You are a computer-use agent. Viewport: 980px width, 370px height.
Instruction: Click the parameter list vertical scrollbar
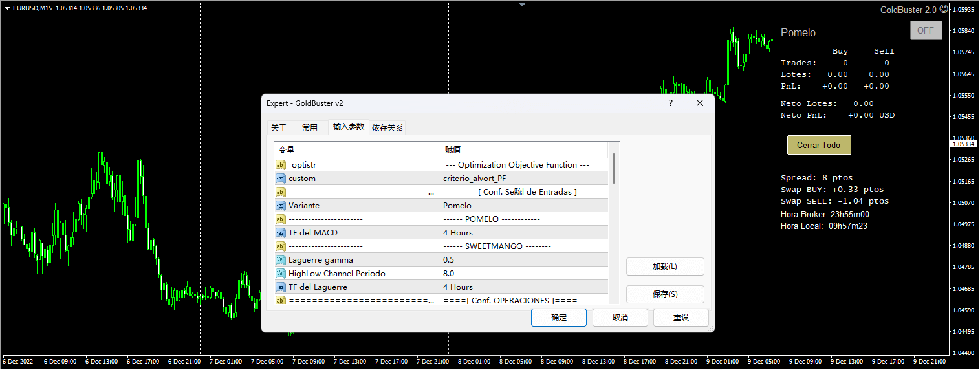click(614, 168)
